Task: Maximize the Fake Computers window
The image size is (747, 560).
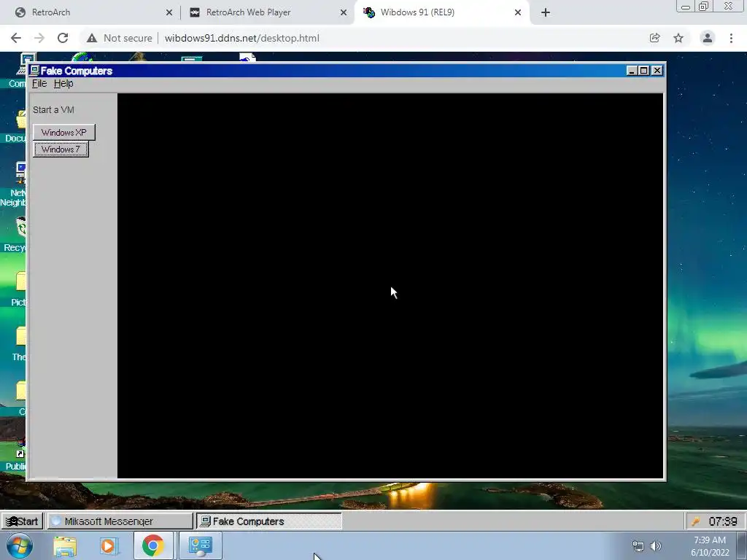Action: 644,71
